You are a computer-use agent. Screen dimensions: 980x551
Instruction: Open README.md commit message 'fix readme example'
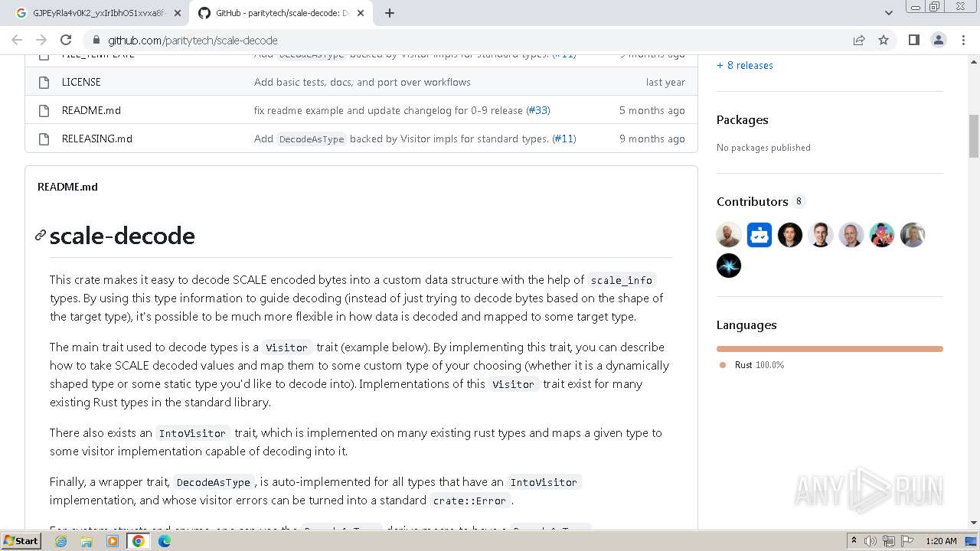[388, 110]
